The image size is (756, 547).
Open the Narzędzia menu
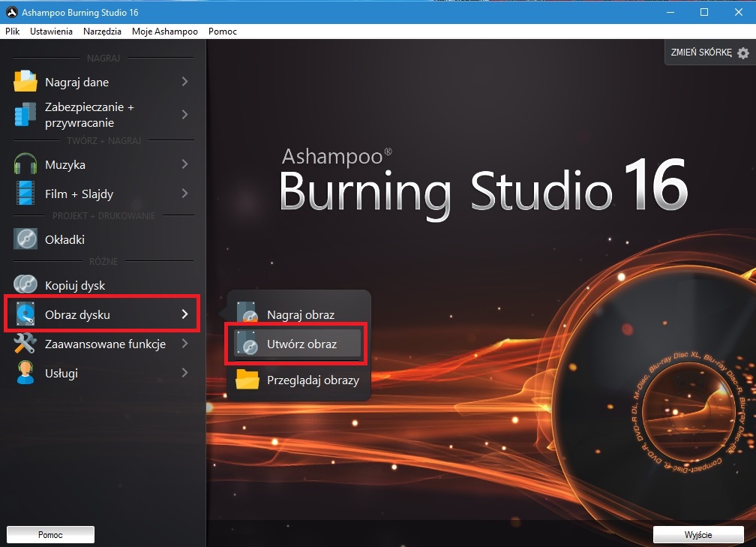point(102,32)
